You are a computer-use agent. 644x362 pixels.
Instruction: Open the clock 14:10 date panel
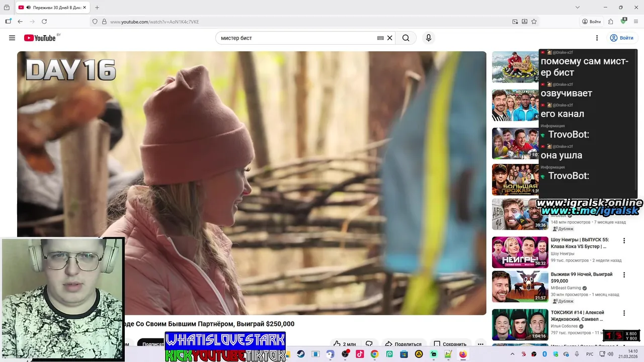[x=628, y=354]
